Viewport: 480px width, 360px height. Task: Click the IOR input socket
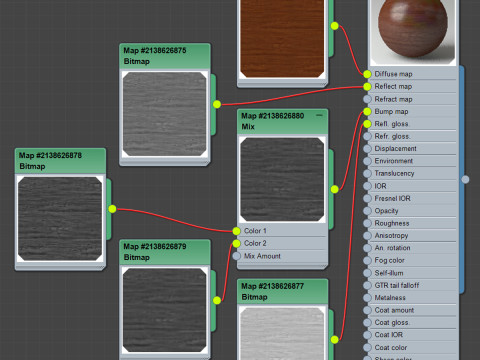367,186
